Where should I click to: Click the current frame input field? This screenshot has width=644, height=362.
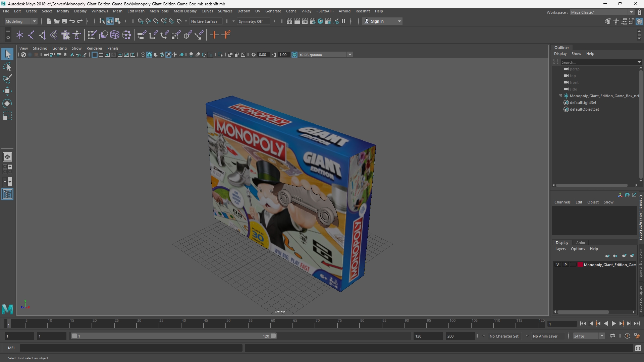(x=561, y=324)
